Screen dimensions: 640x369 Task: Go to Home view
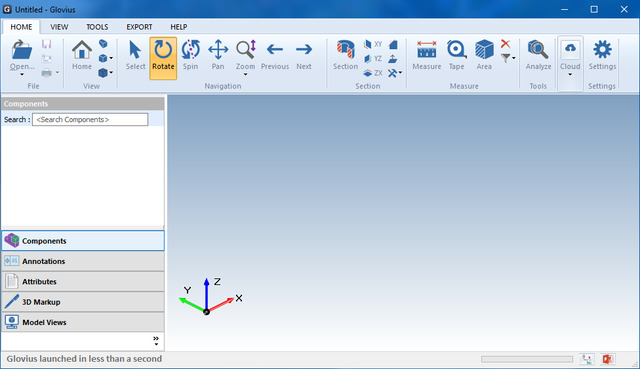click(x=82, y=55)
